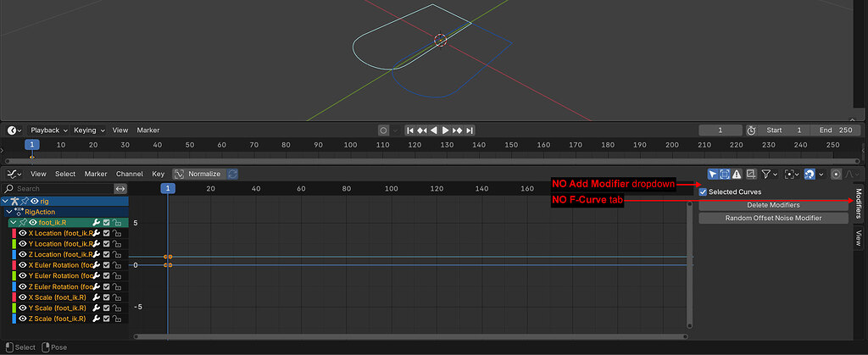Toggle modifiers wrench on X Location row
The width and height of the screenshot is (868, 355).
click(x=97, y=233)
